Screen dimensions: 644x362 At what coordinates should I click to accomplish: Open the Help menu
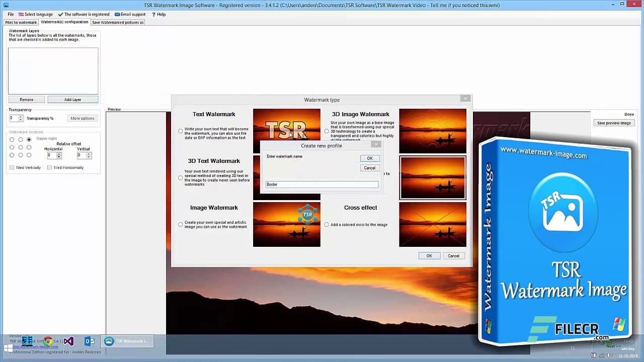158,15
